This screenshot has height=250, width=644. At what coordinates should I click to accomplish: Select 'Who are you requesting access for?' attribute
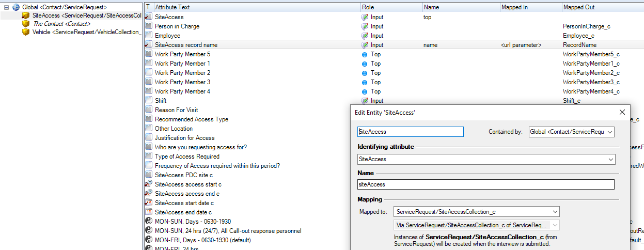pos(200,147)
